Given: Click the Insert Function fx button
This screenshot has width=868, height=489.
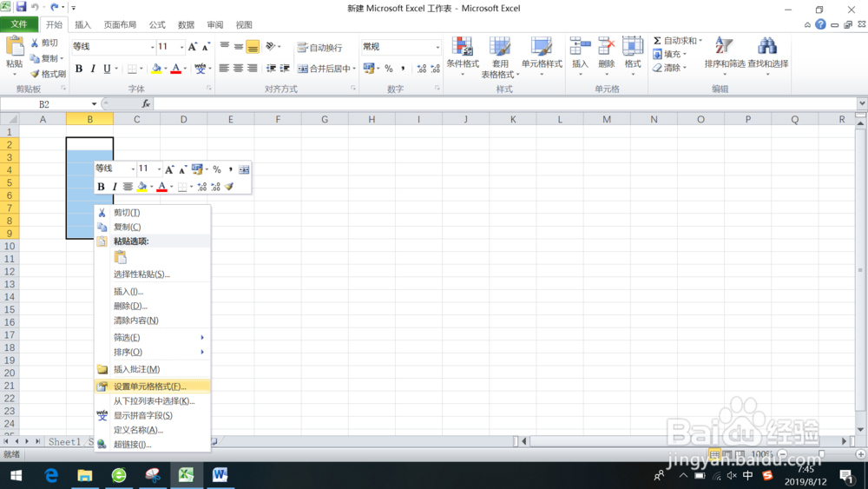Looking at the screenshot, I should [146, 103].
